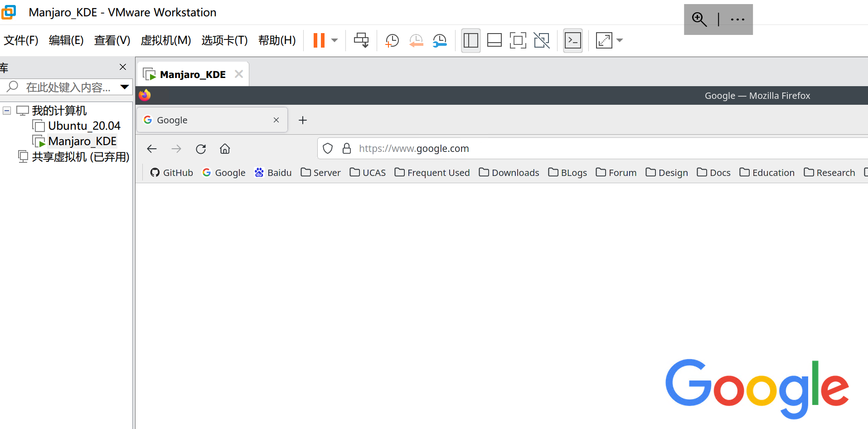Go to Firefox home page
Viewport: 868px width, 429px height.
coord(225,149)
